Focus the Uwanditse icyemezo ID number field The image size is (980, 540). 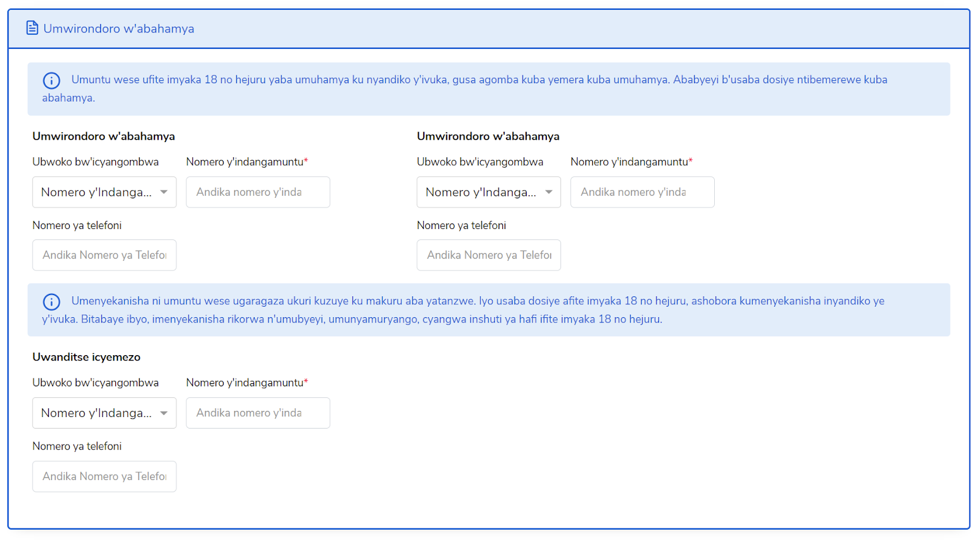pos(258,413)
